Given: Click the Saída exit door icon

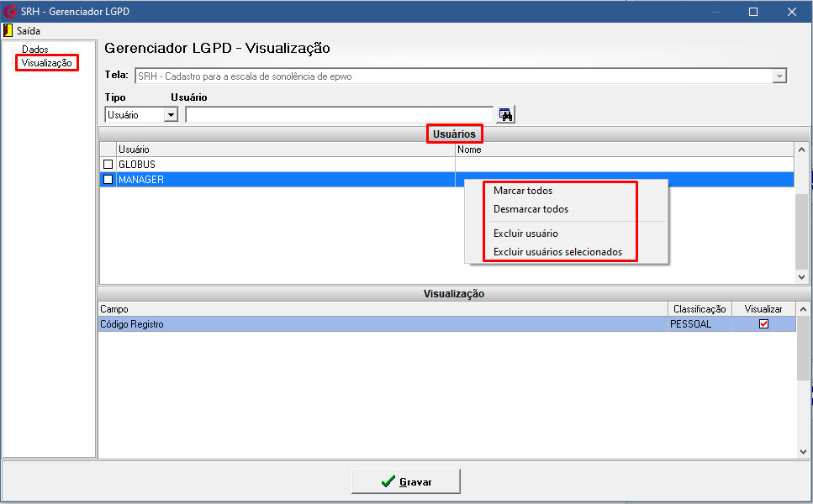Looking at the screenshot, I should (8, 30).
